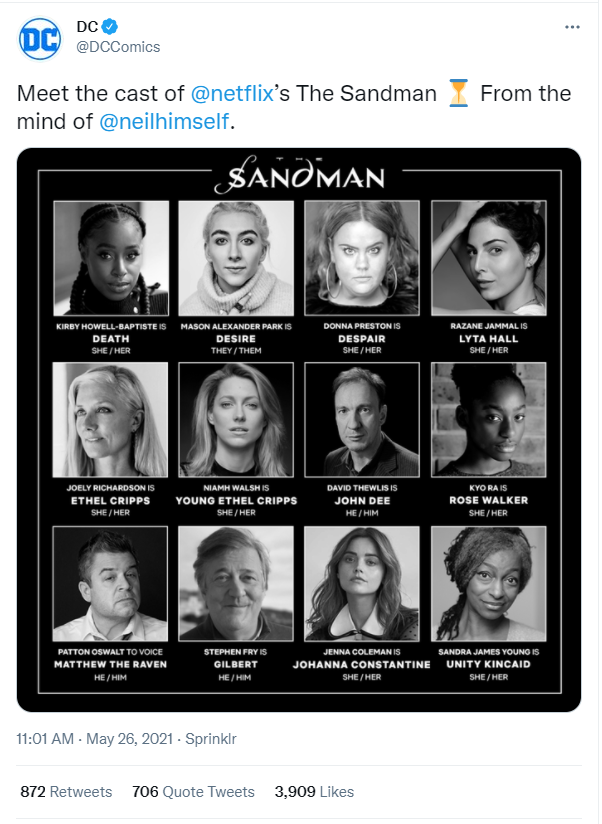The image size is (602, 824).
Task: Click the Desire cast photo
Action: (x=236, y=259)
